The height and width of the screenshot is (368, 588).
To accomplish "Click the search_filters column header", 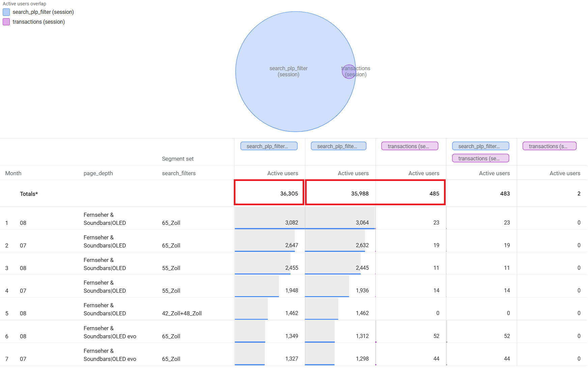I will [x=179, y=173].
